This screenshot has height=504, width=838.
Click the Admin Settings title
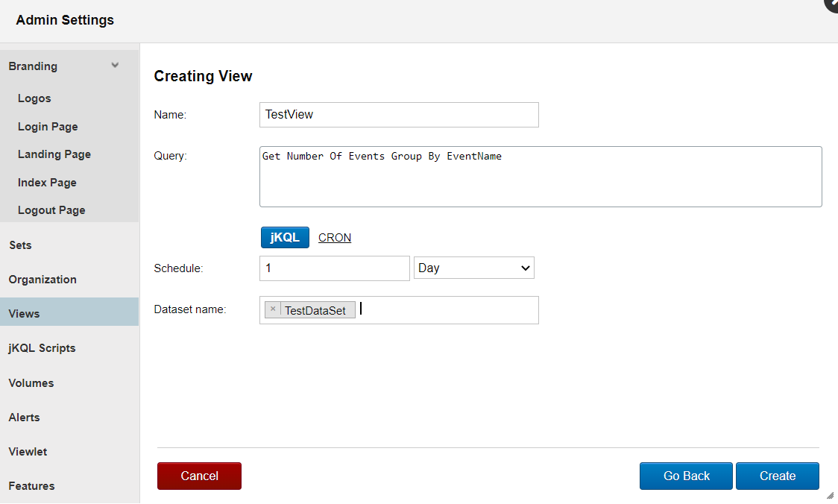click(65, 20)
